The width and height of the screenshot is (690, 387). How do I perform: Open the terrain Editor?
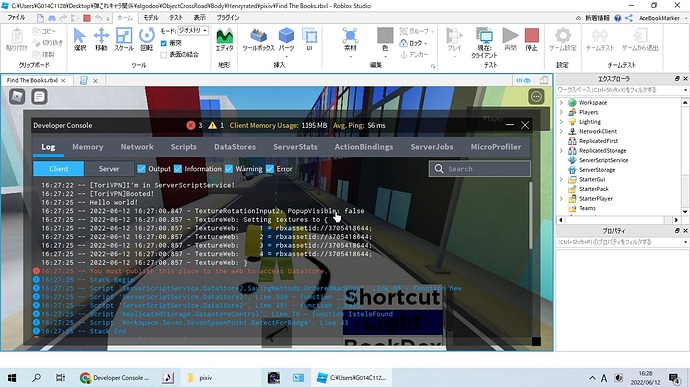224,40
